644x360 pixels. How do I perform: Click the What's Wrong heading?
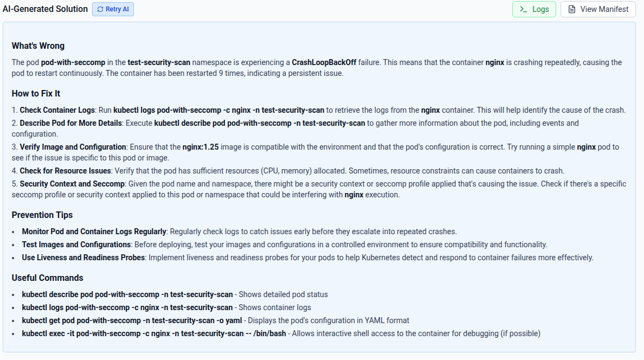[x=38, y=46]
